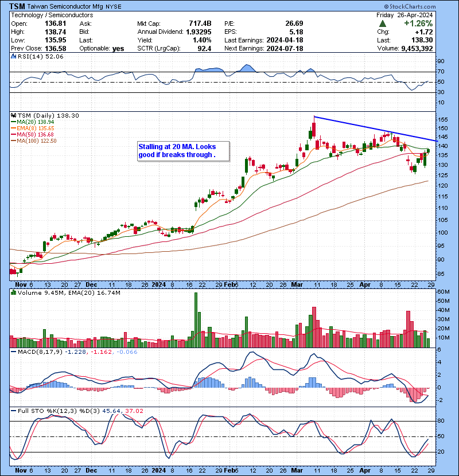Click the TSM (Daily) 138.30 price label

(x=48, y=116)
